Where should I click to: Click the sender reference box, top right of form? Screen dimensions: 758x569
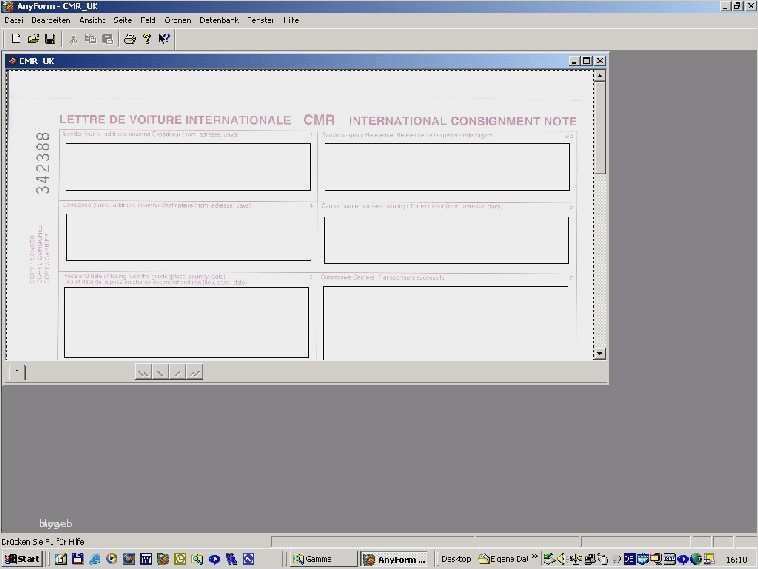coord(447,167)
